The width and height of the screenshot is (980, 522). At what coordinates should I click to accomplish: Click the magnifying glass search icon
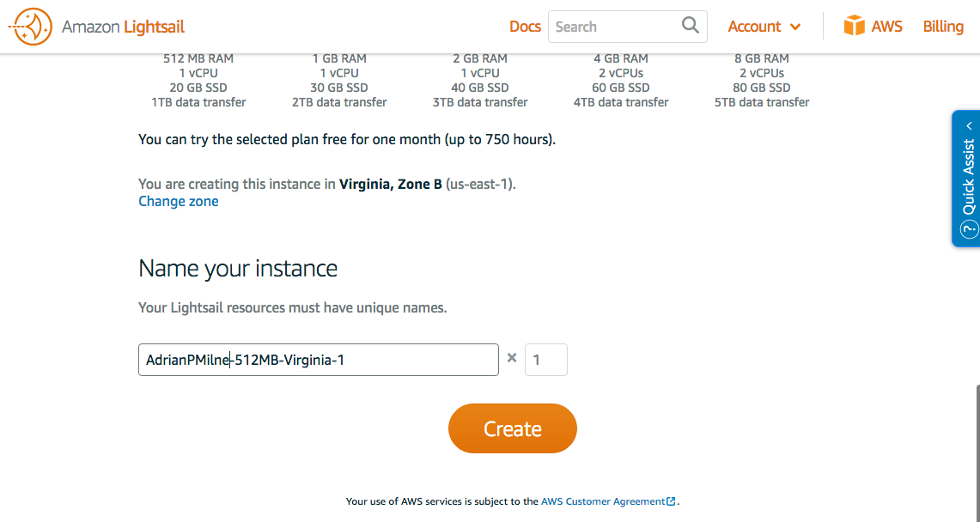(691, 26)
